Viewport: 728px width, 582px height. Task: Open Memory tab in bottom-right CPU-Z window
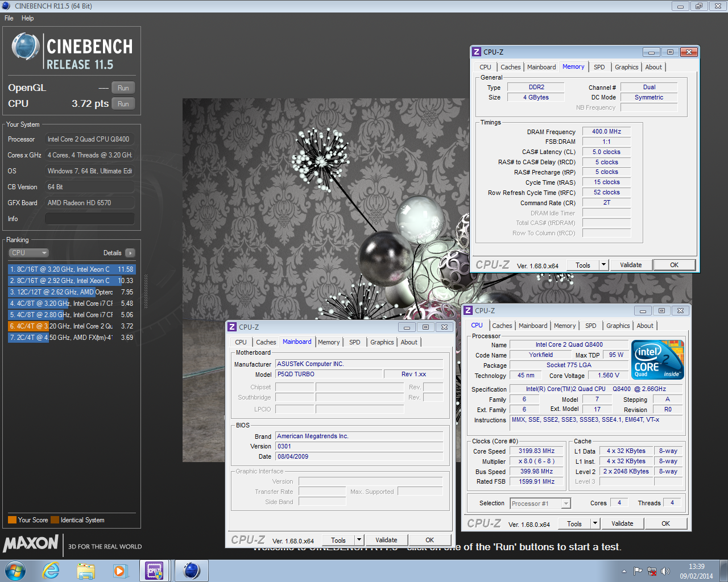click(565, 326)
